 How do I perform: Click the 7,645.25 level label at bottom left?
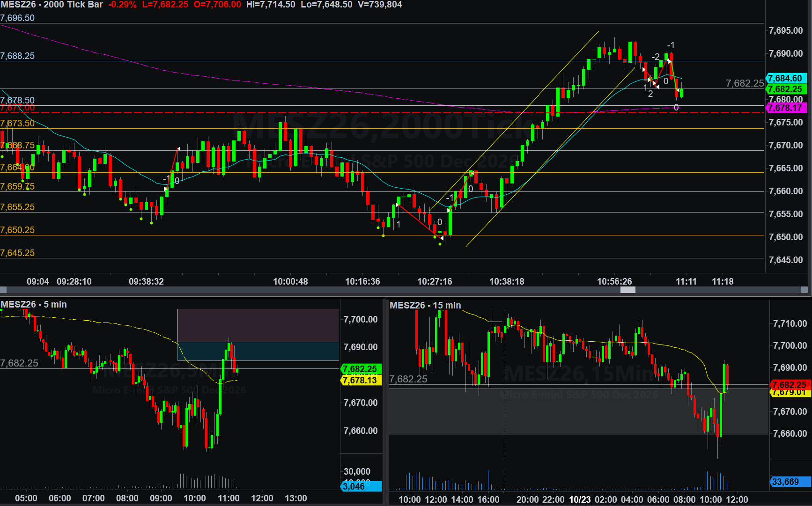(17, 253)
